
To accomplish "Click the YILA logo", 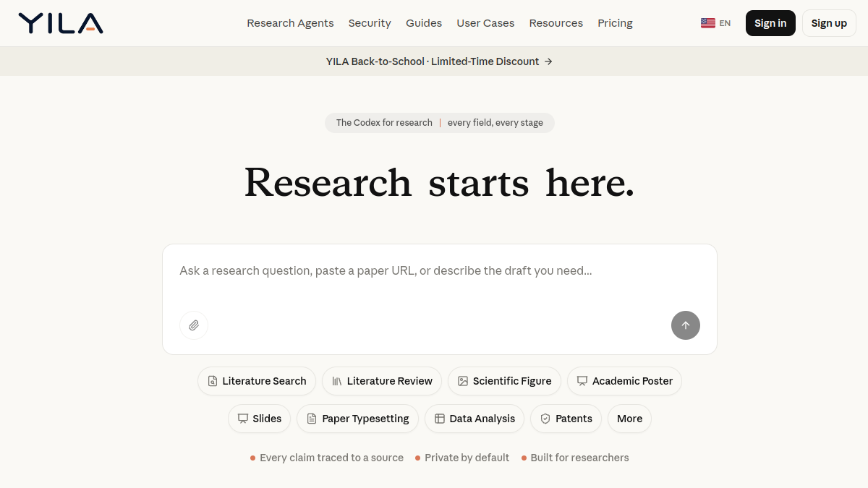I will [x=61, y=23].
